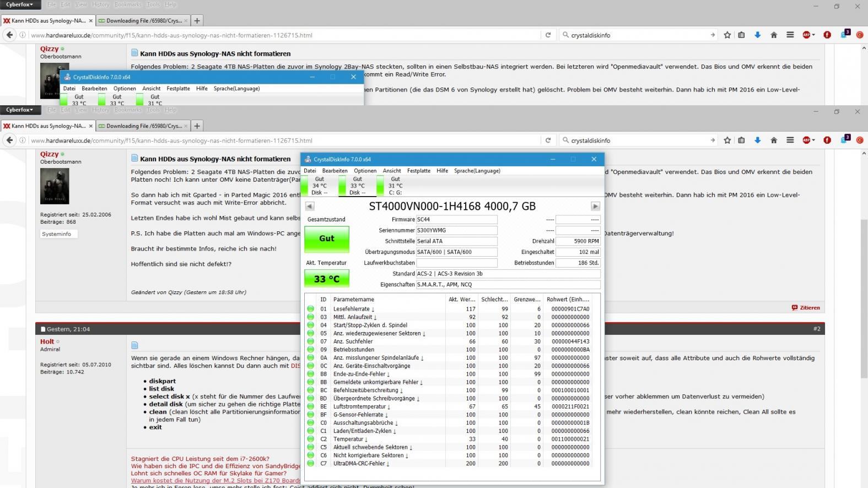Click the Gestern, 21:04 post date
868x488 pixels.
coord(68,329)
